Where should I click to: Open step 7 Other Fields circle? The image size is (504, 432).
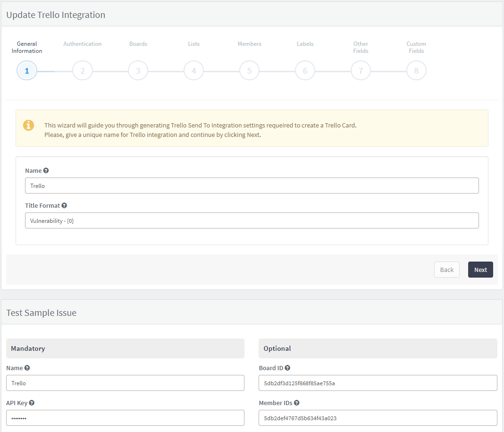click(x=361, y=70)
